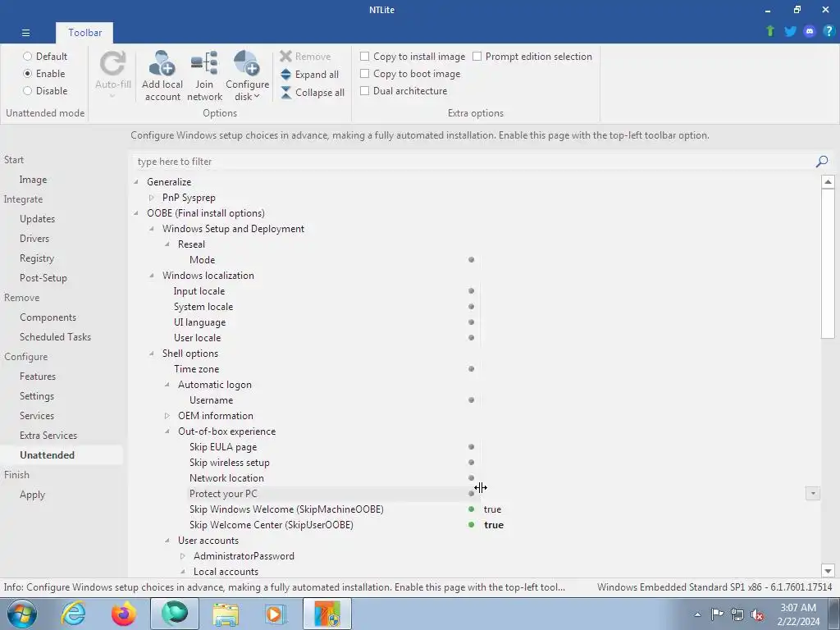Go to the Image page

[33, 180]
